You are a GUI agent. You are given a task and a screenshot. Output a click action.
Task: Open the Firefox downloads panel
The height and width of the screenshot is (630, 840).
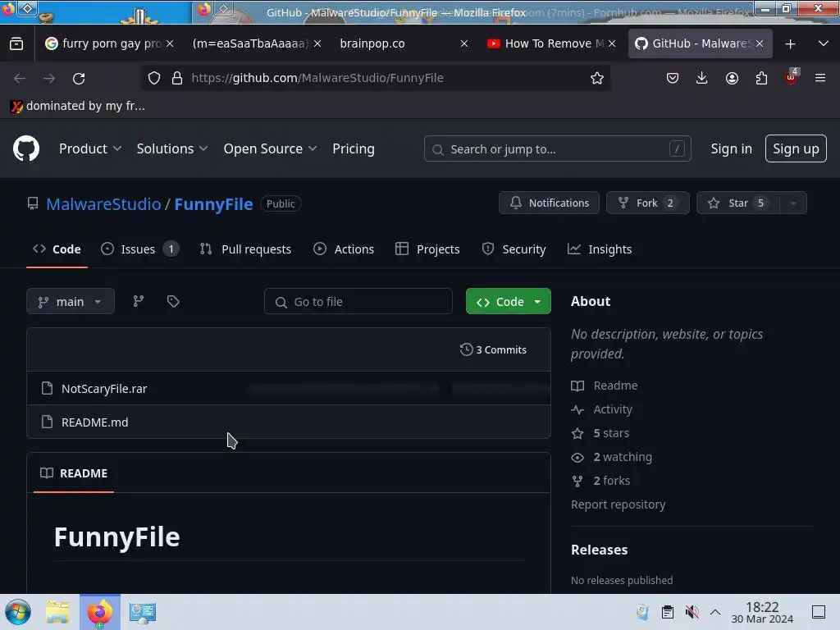click(701, 78)
